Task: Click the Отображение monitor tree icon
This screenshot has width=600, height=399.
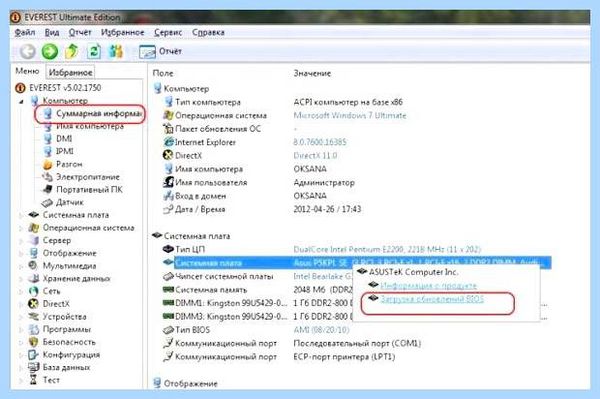Action: (34, 253)
